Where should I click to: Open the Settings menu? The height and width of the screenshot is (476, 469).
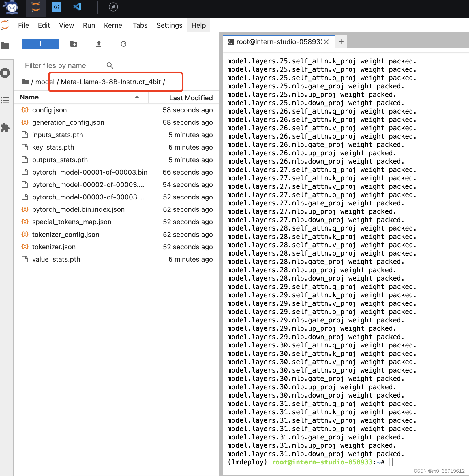169,25
